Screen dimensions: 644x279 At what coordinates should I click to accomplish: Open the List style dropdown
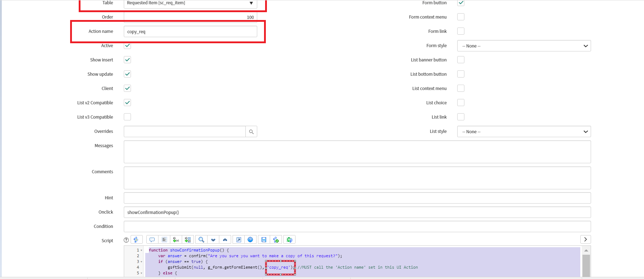524,131
